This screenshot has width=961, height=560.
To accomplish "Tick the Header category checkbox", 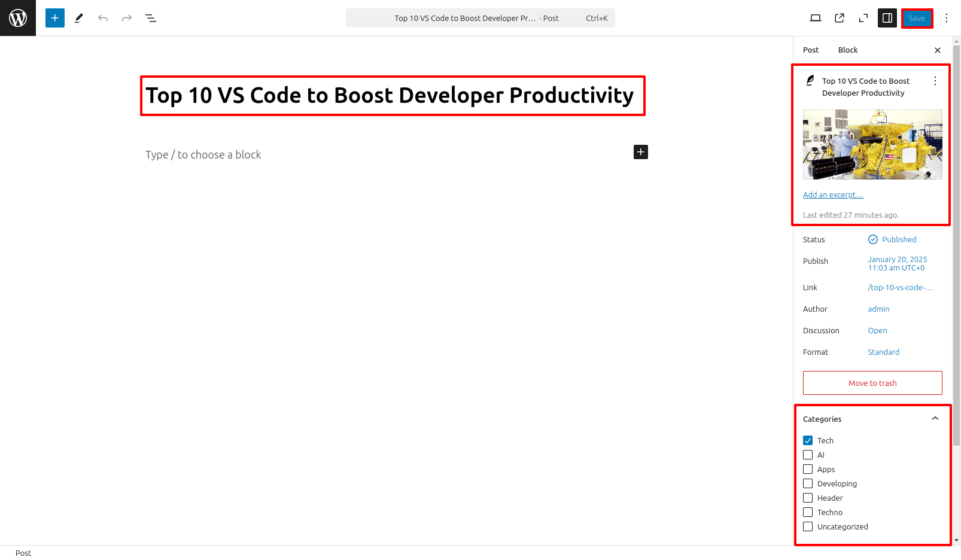I will click(808, 498).
